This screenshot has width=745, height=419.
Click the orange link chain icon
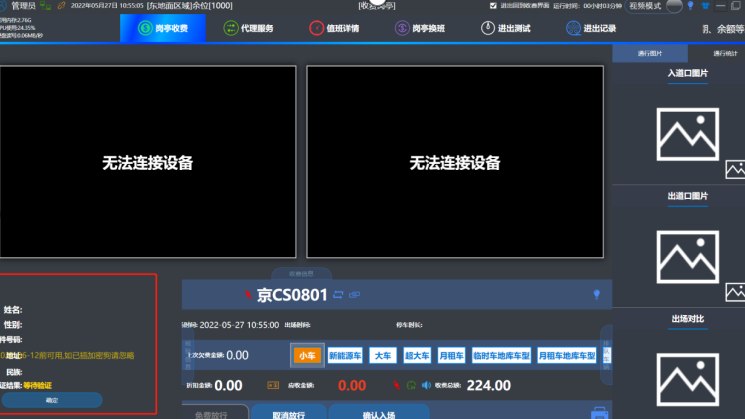tap(61, 6)
